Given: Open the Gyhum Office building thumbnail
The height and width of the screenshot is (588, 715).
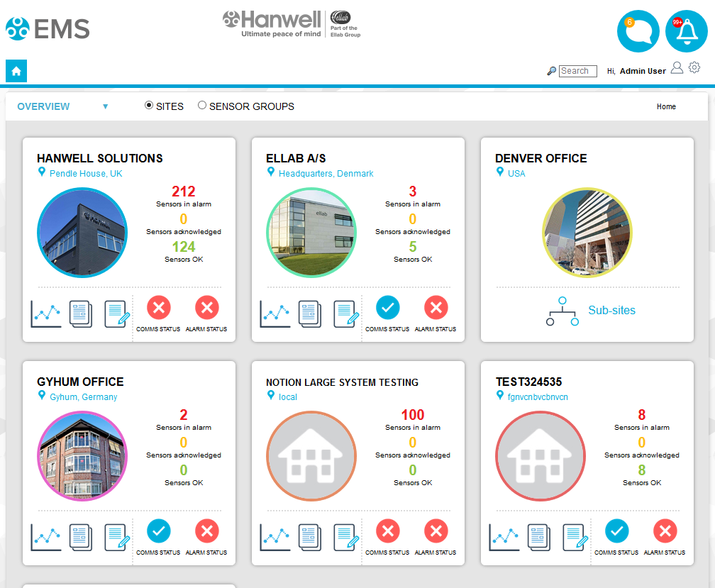Looking at the screenshot, I should 82,456.
